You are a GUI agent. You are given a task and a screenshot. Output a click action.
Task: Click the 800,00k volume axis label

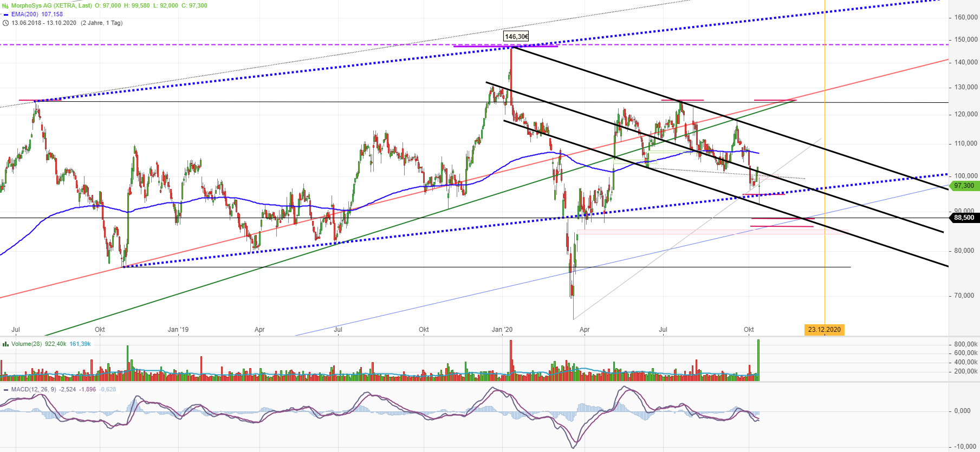click(x=966, y=344)
